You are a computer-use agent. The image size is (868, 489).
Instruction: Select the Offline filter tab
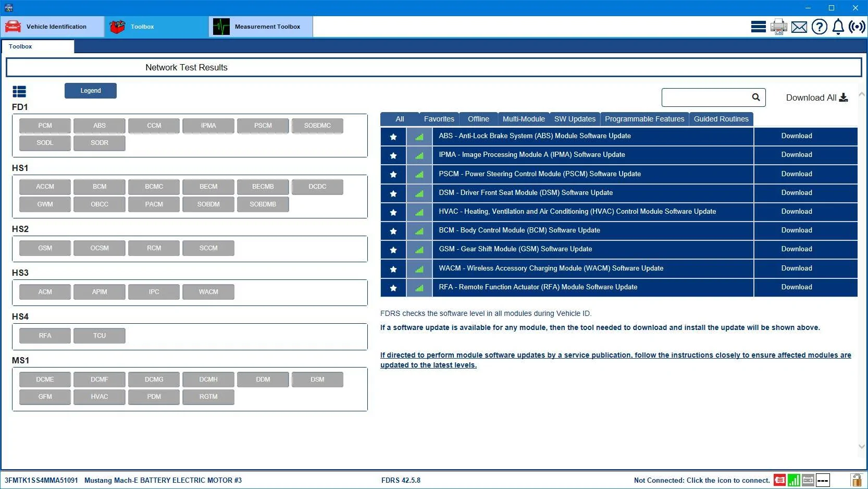pyautogui.click(x=478, y=119)
